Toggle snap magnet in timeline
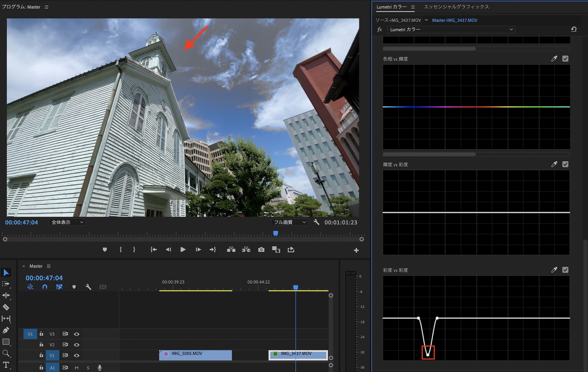588x372 pixels. point(45,287)
